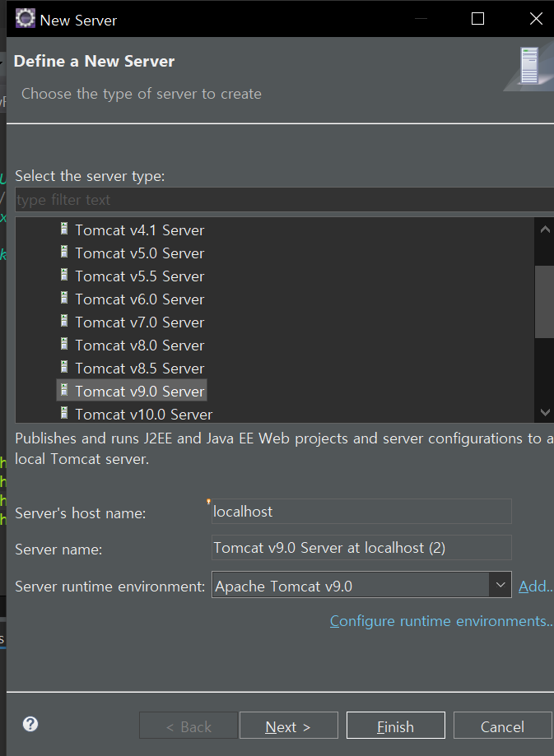Click the Tomcat v8.5 Server icon
Viewport: 554px width, 756px height.
point(63,368)
